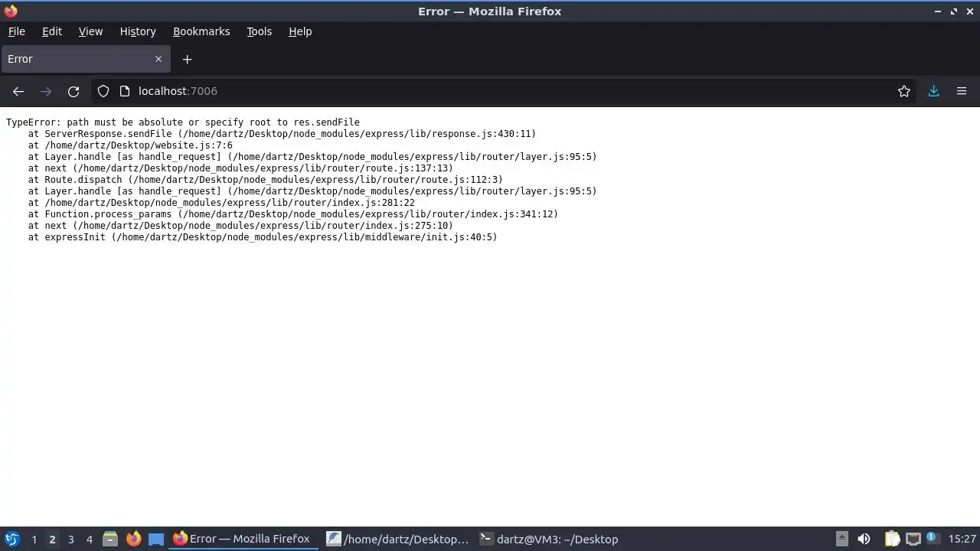Activate the Error — Mozilla Firefox taskbar button
The width and height of the screenshot is (980, 551).
click(x=243, y=539)
